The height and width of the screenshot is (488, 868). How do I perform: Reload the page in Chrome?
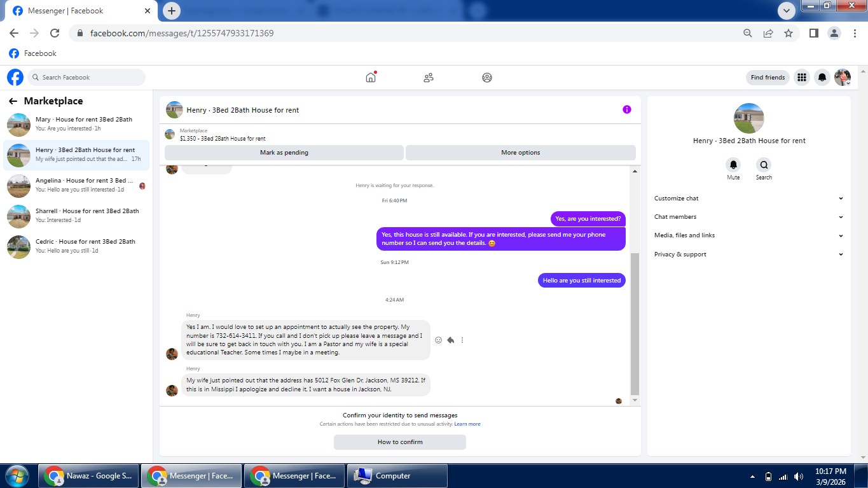(55, 33)
